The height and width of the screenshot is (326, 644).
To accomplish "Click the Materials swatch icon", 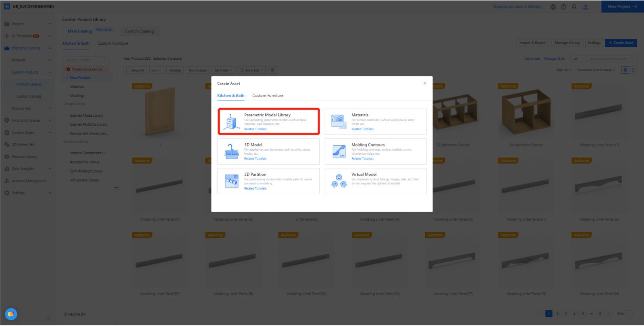I will point(339,122).
